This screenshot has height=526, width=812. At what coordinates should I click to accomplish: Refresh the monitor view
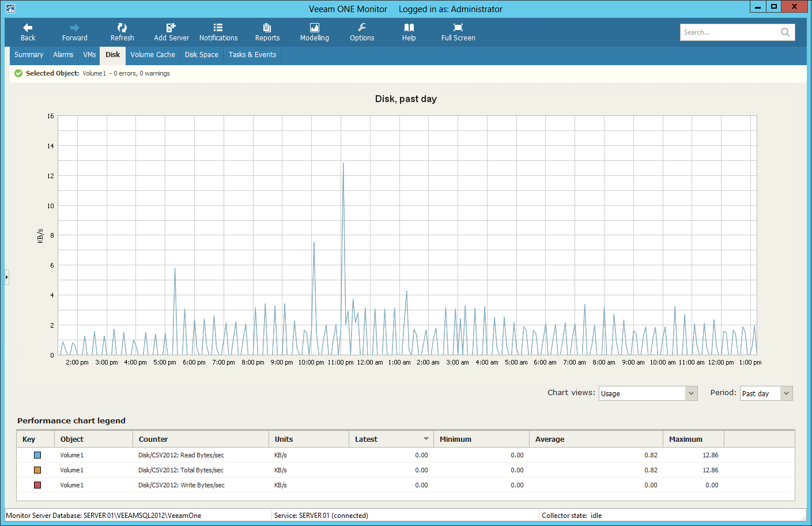pos(122,32)
